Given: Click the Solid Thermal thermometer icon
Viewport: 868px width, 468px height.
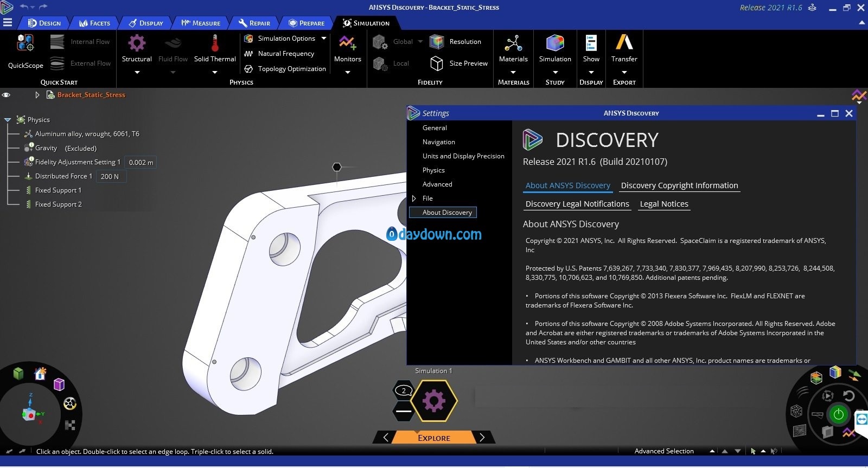Looking at the screenshot, I should [x=215, y=43].
